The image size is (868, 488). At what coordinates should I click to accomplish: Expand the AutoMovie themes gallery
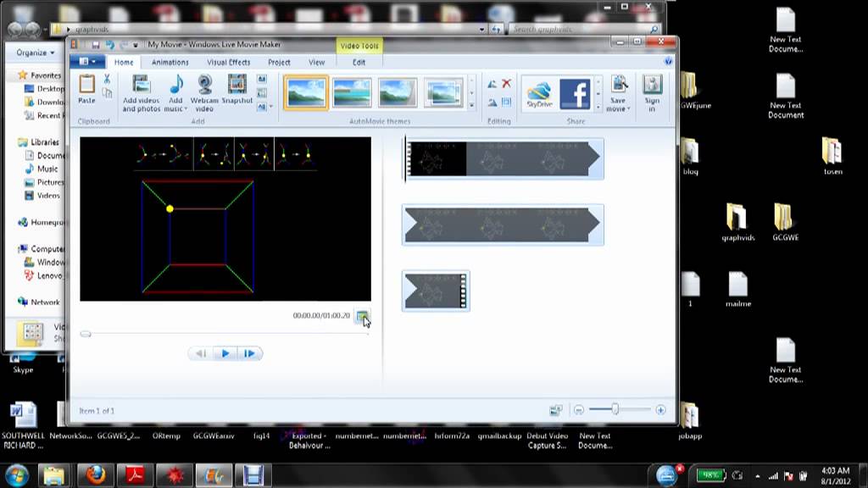click(x=471, y=105)
